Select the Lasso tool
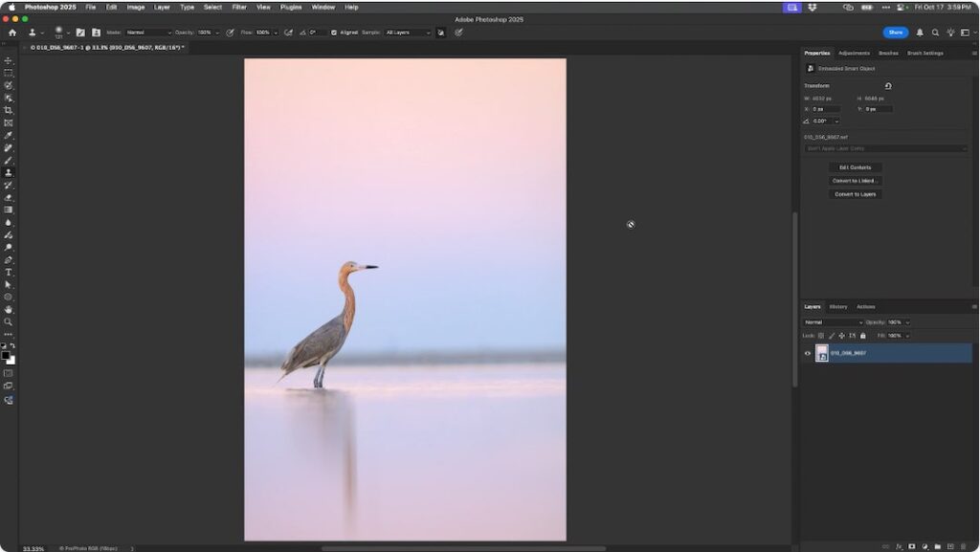Image resolution: width=980 pixels, height=552 pixels. pos(8,84)
